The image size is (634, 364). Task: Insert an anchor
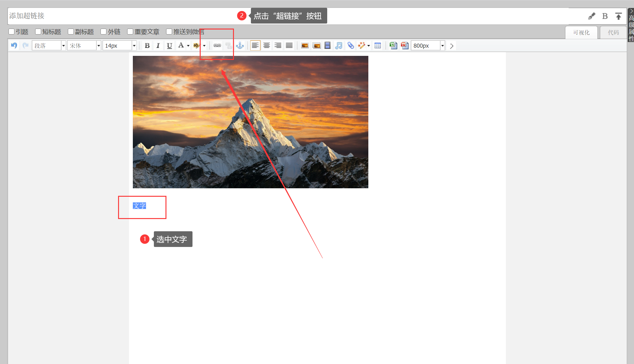[240, 45]
